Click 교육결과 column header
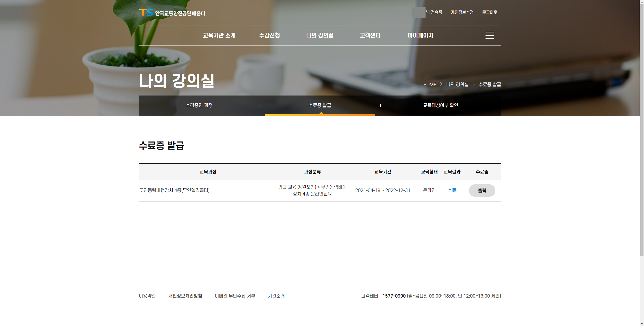 point(452,172)
